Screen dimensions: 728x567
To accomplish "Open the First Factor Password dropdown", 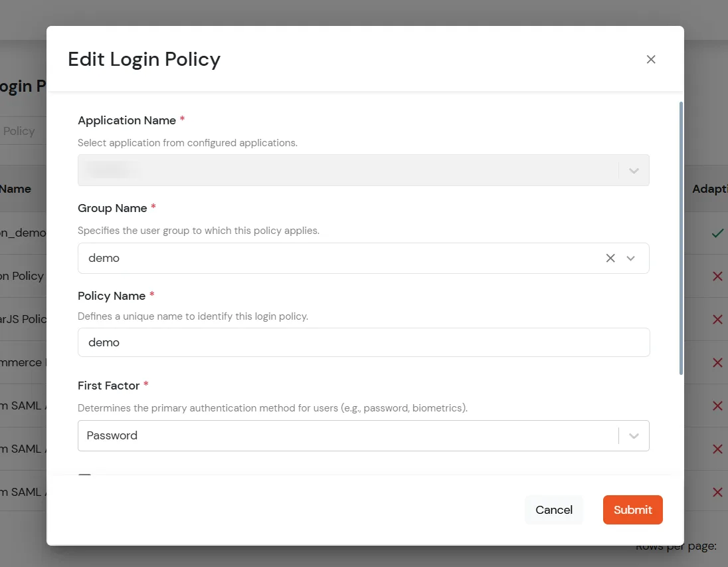I will [363, 435].
